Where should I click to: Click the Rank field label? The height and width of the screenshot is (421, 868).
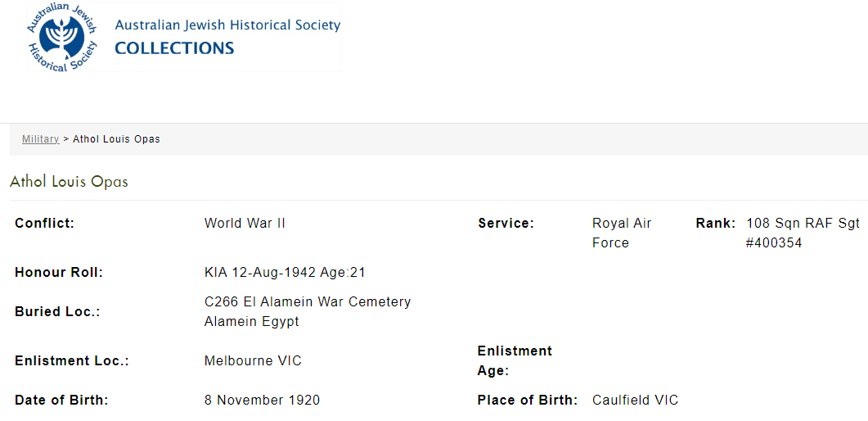715,223
